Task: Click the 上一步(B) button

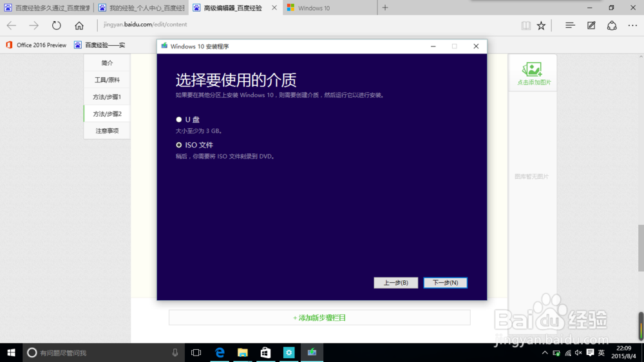Action: pos(395,283)
